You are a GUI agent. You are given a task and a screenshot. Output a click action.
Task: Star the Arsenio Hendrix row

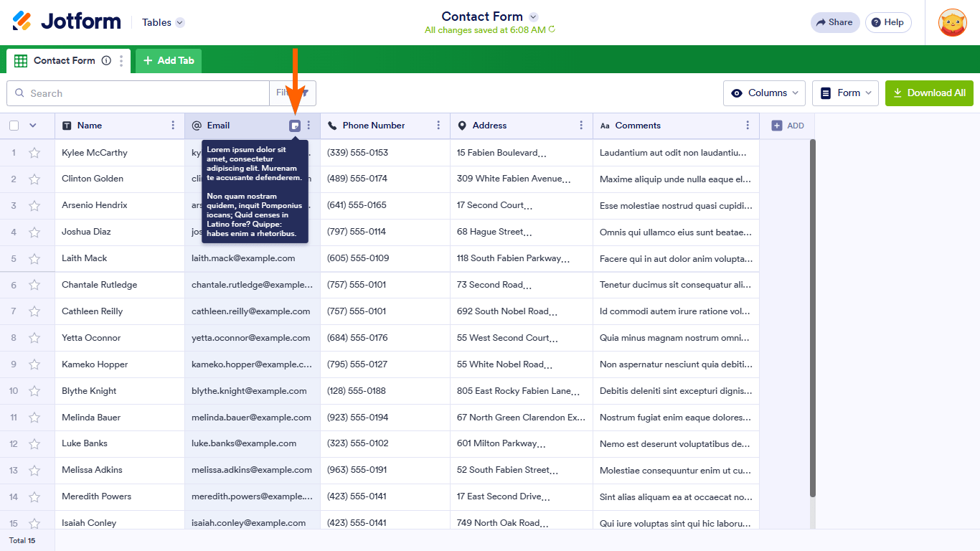click(x=34, y=206)
